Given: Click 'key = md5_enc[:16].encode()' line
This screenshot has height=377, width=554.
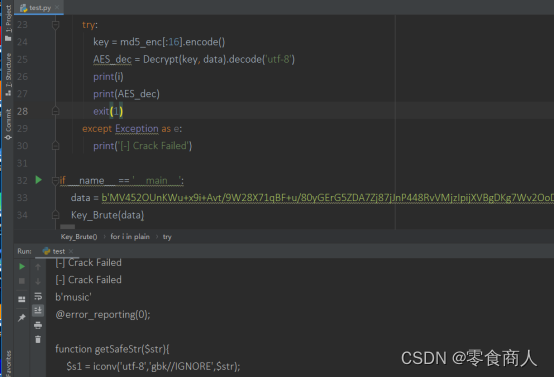Looking at the screenshot, I should tap(159, 42).
